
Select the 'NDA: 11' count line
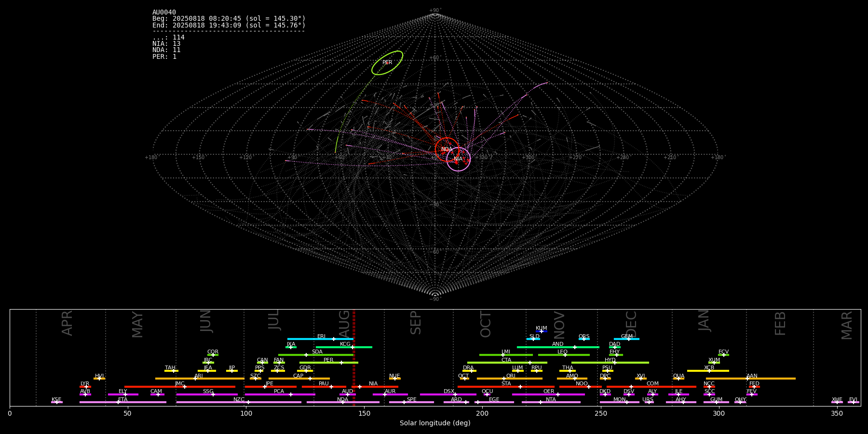click(166, 50)
